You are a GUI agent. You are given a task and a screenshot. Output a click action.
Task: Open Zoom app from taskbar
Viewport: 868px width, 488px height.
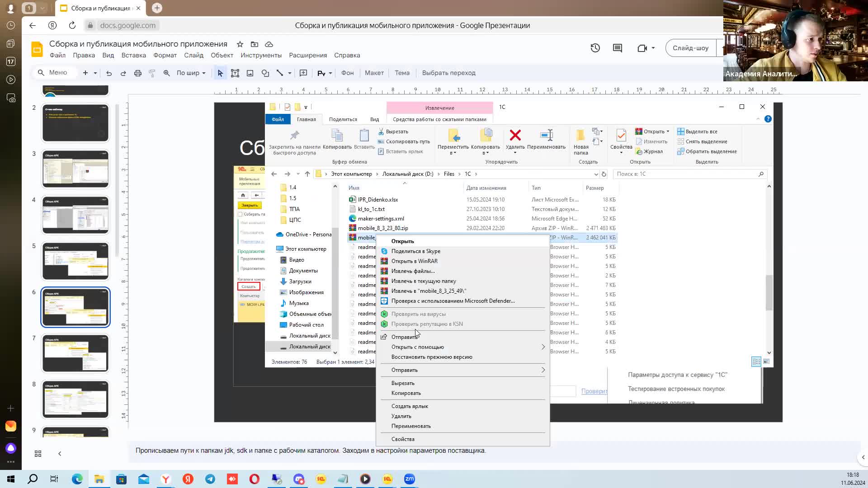(410, 479)
